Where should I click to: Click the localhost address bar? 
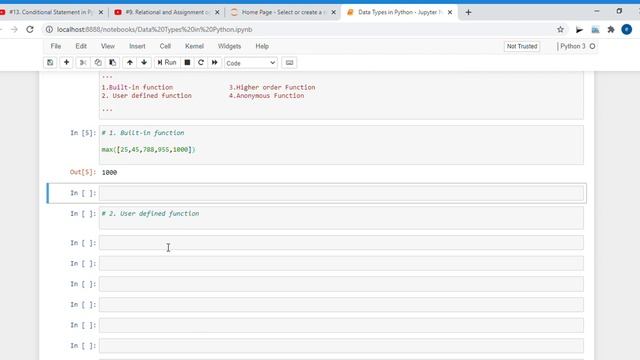click(x=302, y=29)
